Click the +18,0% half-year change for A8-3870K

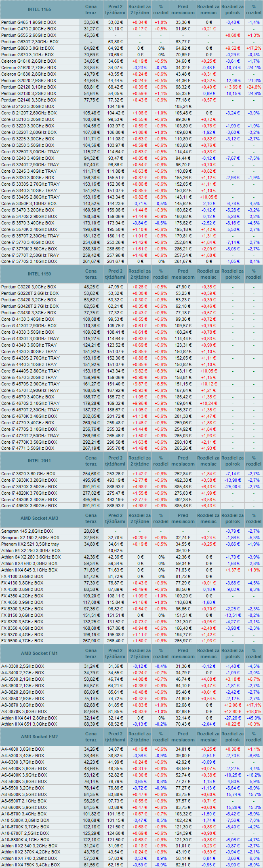pyautogui.click(x=254, y=711)
